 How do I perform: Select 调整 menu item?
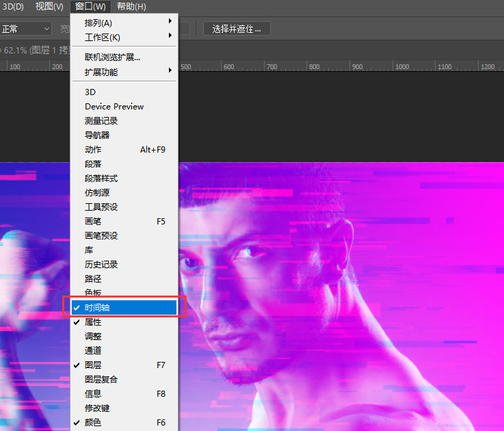(x=124, y=337)
